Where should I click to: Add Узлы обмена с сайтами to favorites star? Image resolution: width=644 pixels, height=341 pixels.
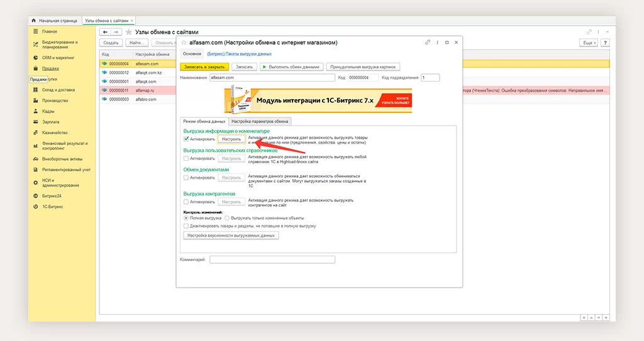129,32
